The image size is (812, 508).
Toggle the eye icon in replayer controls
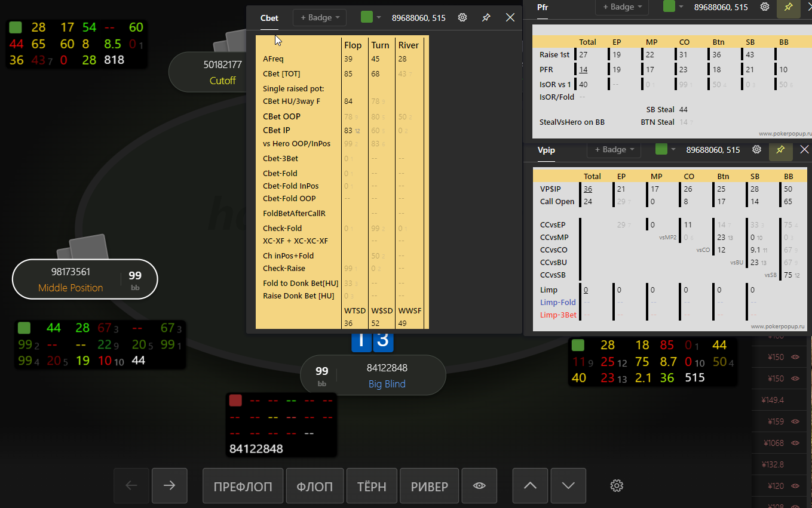[479, 486]
